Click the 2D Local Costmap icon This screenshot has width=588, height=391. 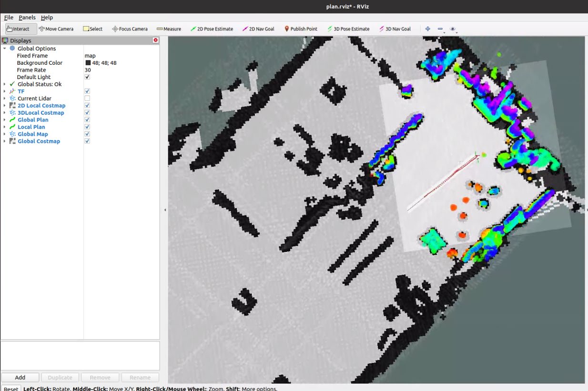12,106
